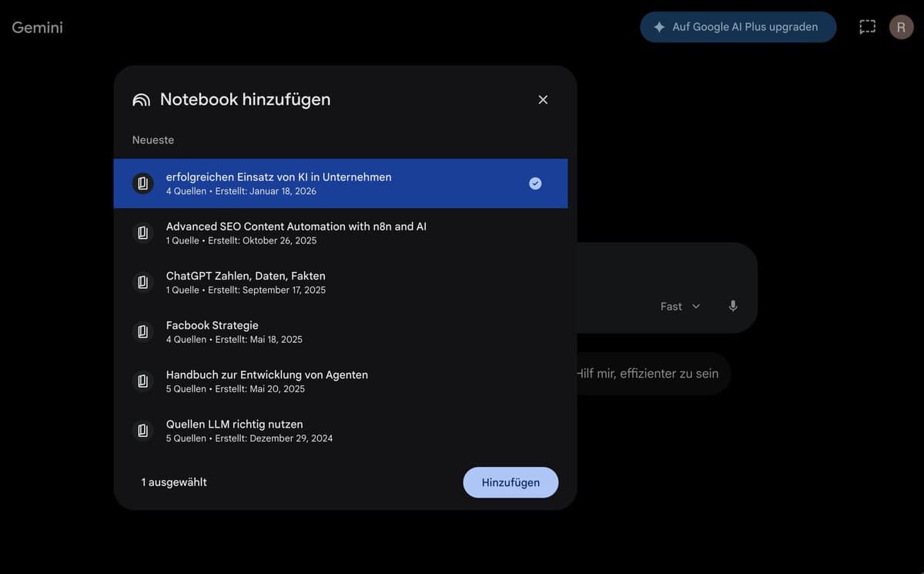The height and width of the screenshot is (574, 924).
Task: Click the notebook icon beside 'Handbuch zur Entwicklung von Agenten'
Action: (142, 381)
